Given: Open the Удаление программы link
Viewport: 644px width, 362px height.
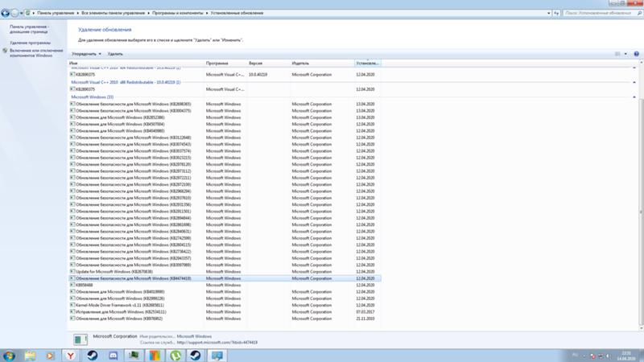Looking at the screenshot, I should [30, 43].
